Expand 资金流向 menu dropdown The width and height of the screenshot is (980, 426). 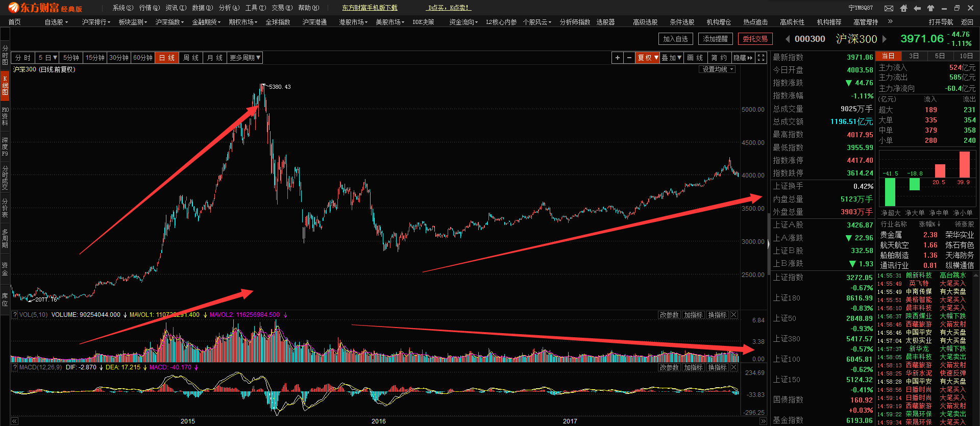pyautogui.click(x=463, y=22)
